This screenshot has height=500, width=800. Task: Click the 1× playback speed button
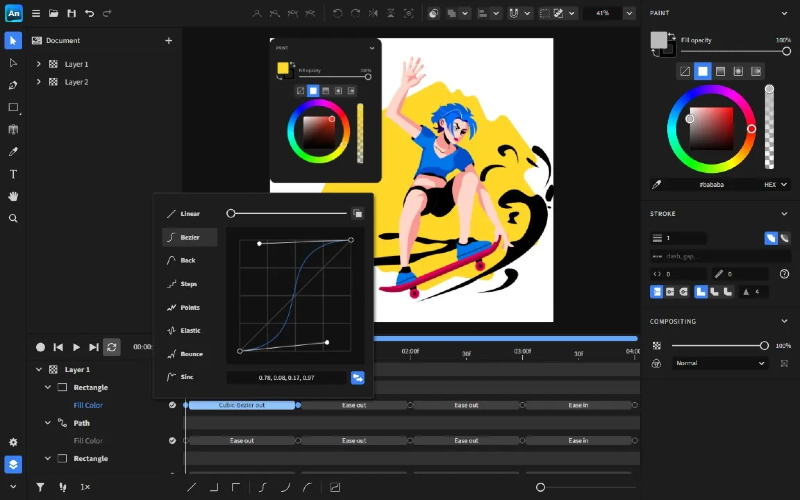[x=85, y=487]
